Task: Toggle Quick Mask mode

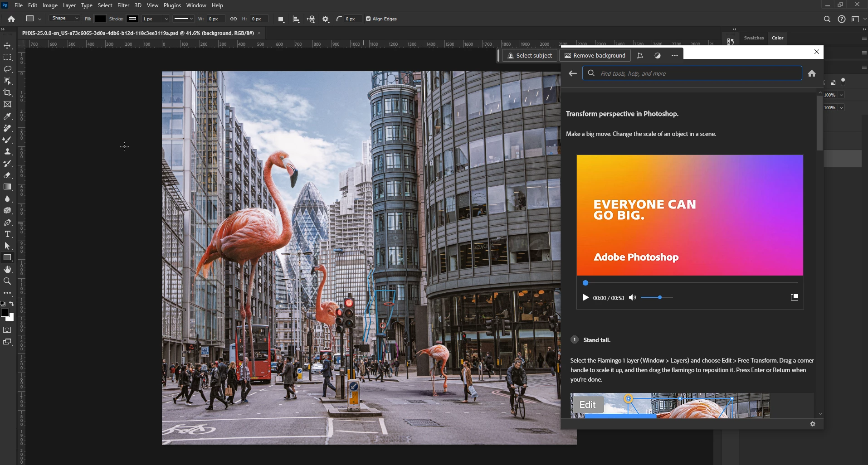Action: (x=7, y=330)
